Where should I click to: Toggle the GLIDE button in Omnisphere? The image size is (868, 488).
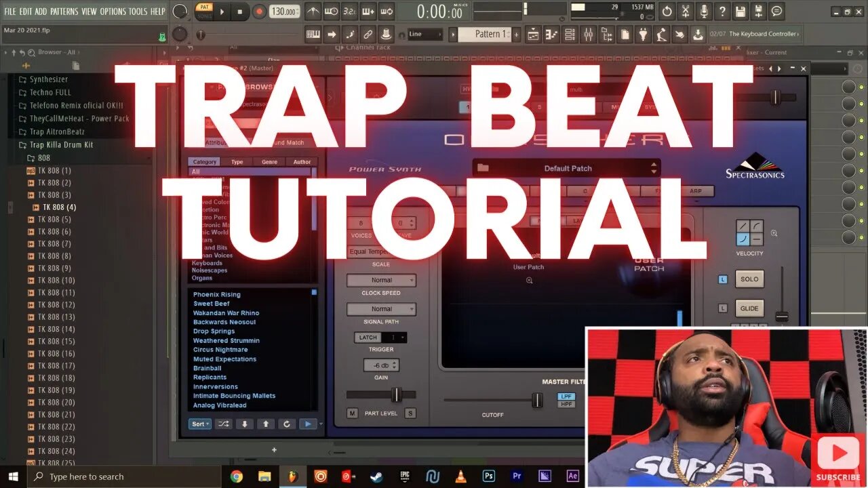point(749,308)
